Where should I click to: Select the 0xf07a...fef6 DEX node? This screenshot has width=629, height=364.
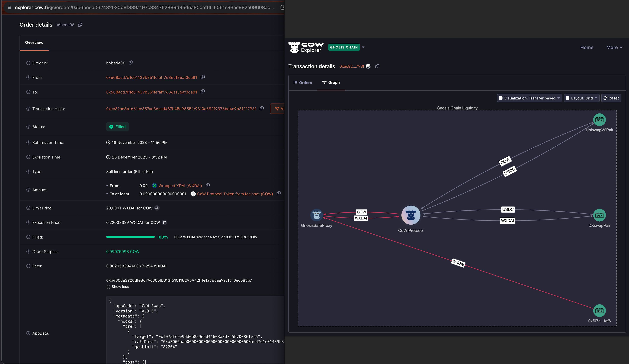coord(599,311)
